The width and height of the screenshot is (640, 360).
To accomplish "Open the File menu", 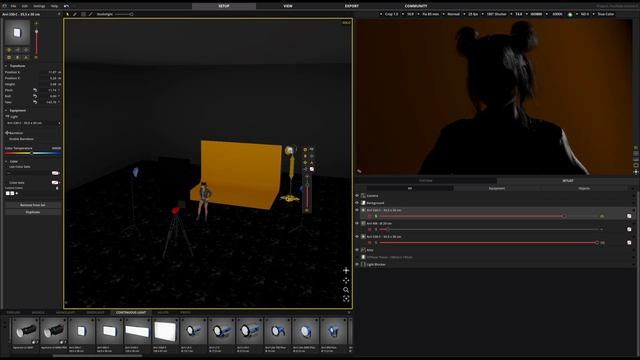I will tap(13, 6).
